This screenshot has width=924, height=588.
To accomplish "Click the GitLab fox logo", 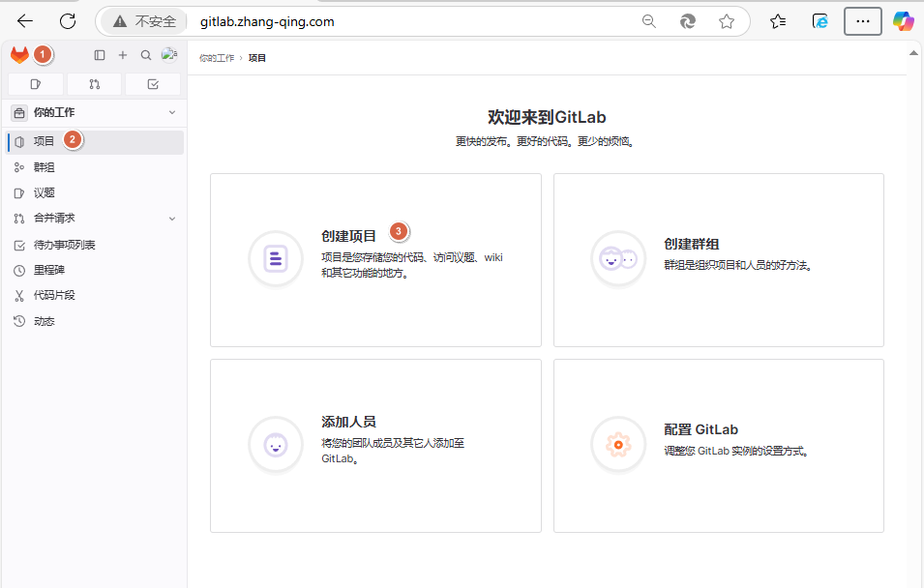I will 19,55.
